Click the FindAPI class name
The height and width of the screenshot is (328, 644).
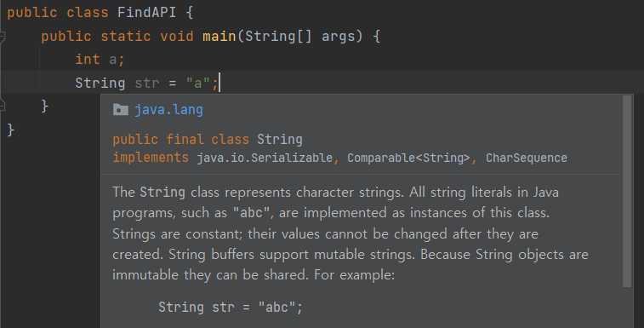[x=146, y=12]
